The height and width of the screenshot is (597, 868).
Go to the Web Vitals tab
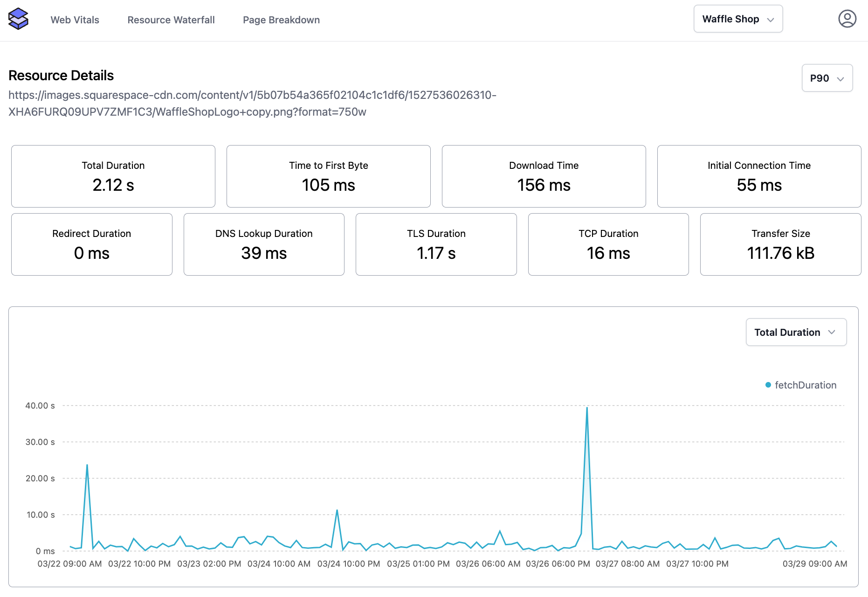pyautogui.click(x=75, y=20)
